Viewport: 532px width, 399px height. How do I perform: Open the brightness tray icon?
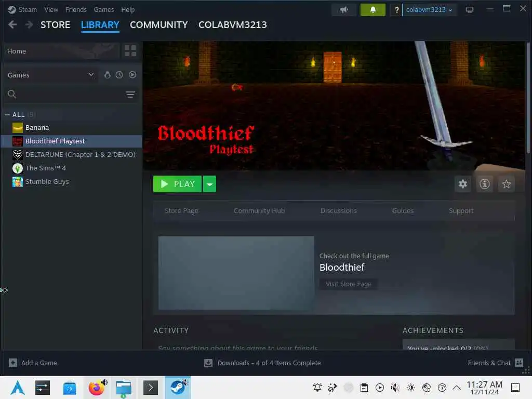click(410, 388)
